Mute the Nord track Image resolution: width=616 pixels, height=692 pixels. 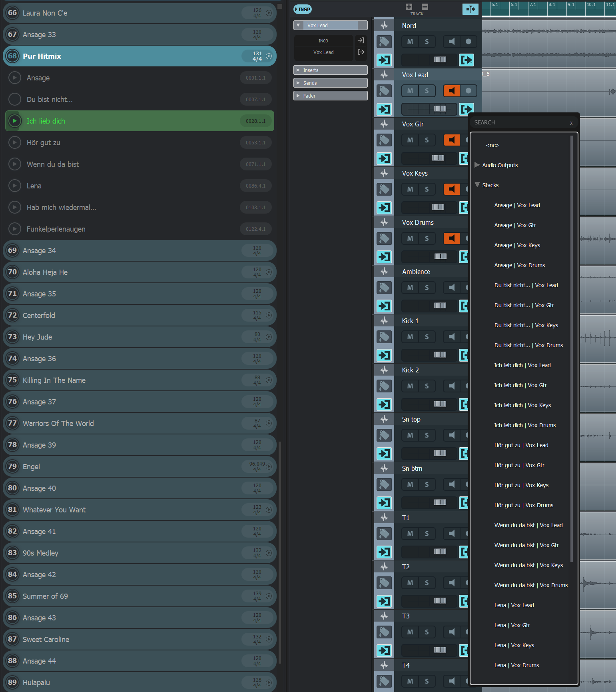410,42
